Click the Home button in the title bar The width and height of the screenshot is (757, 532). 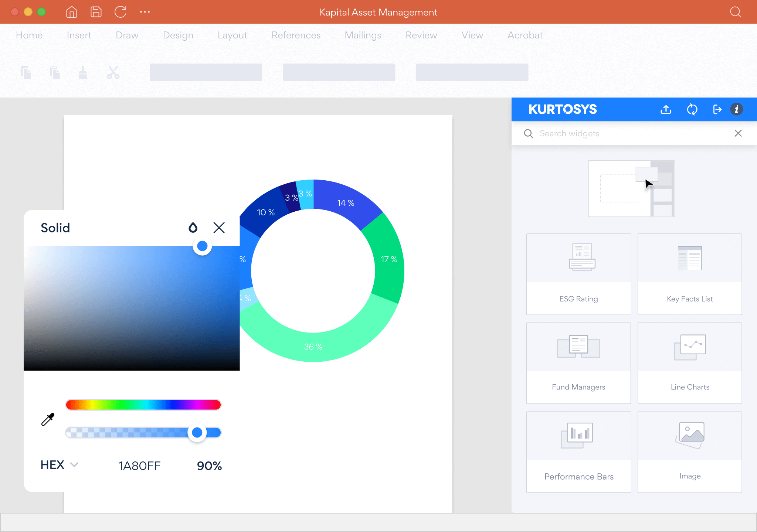point(71,12)
